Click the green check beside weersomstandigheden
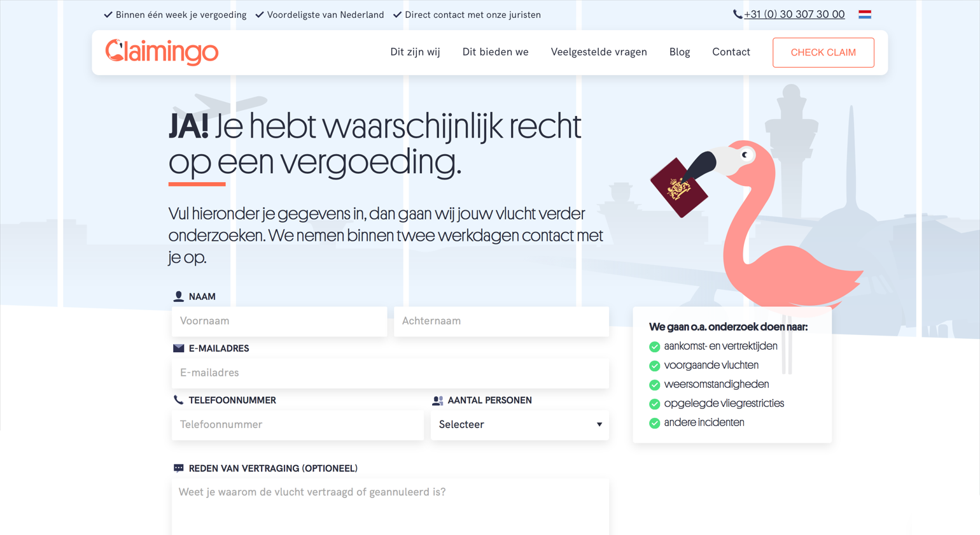The image size is (980, 535). pyautogui.click(x=654, y=385)
